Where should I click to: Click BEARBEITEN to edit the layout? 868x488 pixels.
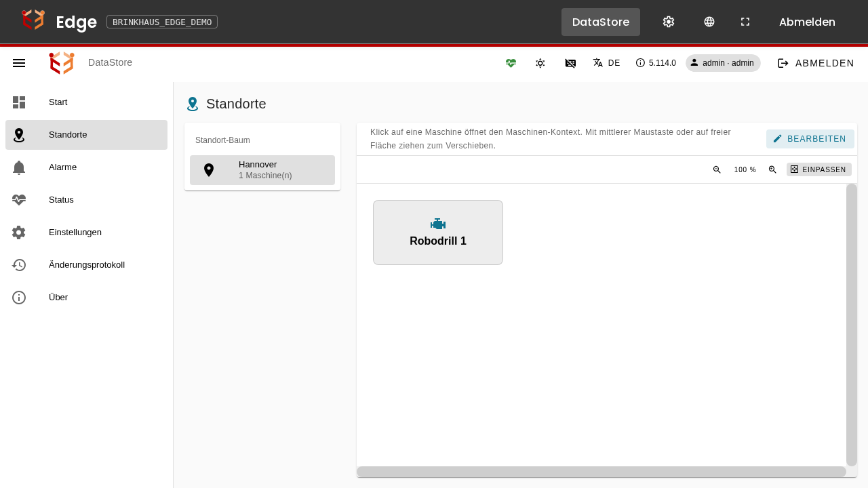coord(810,139)
